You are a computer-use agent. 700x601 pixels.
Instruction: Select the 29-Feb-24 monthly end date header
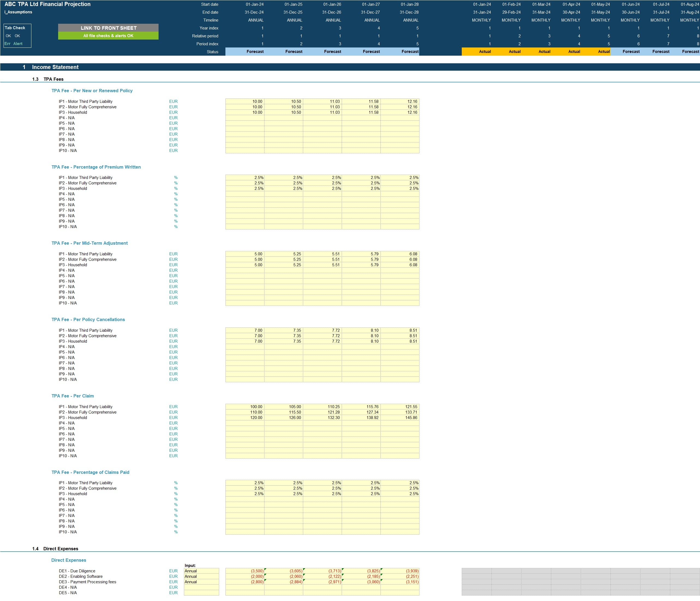click(511, 12)
